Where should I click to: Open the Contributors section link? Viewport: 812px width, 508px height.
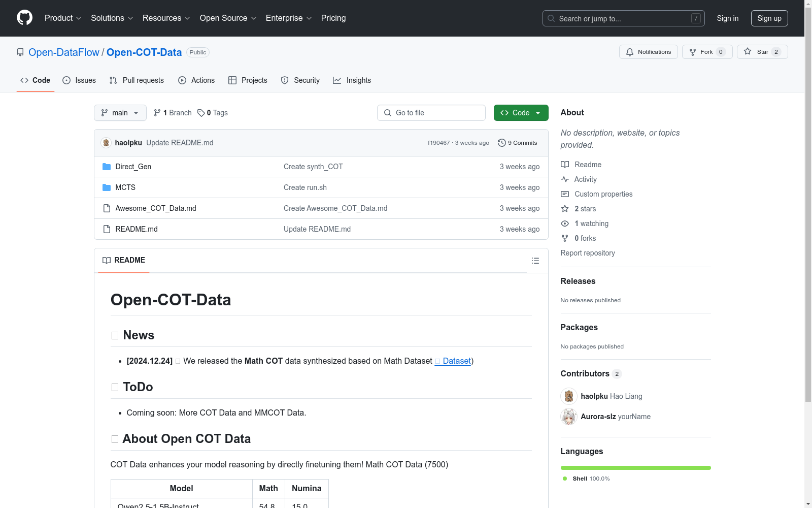tap(591, 373)
